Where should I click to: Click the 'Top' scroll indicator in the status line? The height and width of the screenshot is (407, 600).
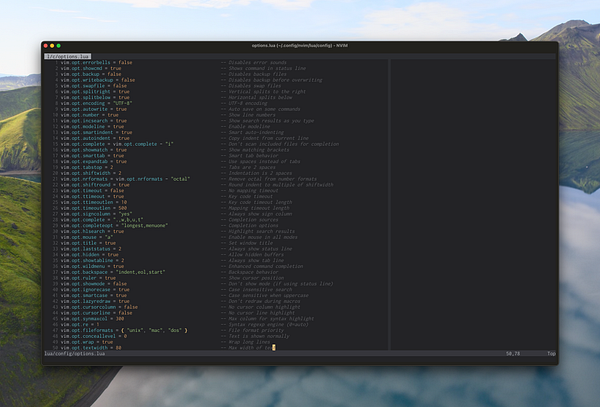[x=551, y=353]
